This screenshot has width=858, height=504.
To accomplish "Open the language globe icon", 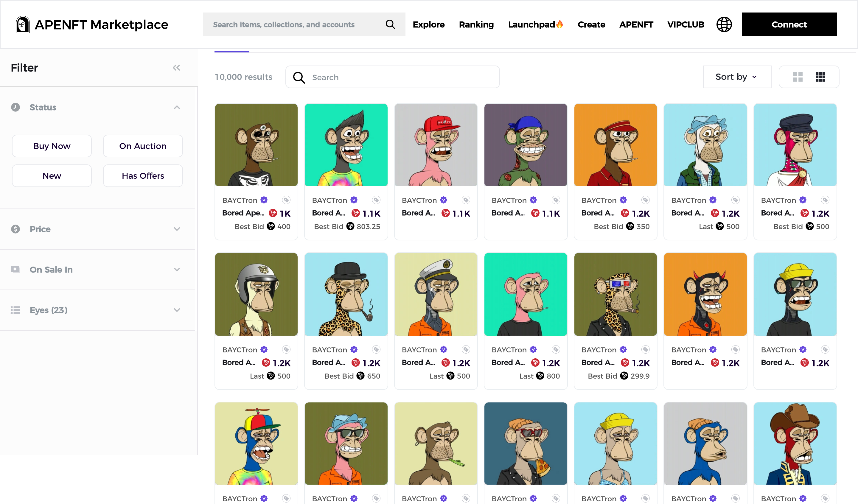I will 724,24.
